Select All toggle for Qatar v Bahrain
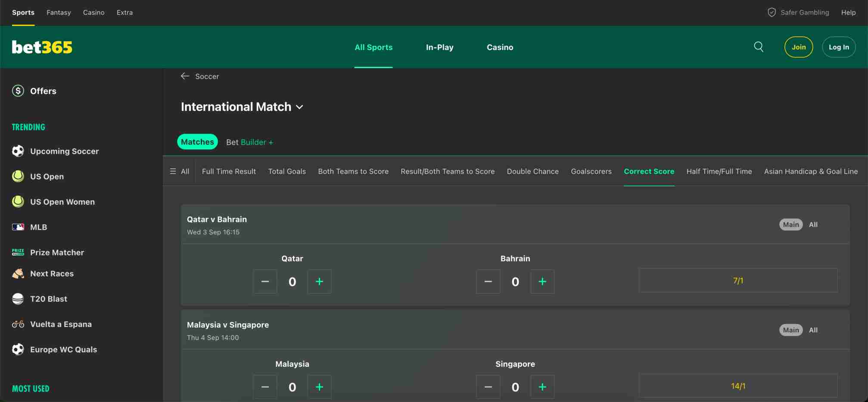The image size is (868, 402). (813, 224)
